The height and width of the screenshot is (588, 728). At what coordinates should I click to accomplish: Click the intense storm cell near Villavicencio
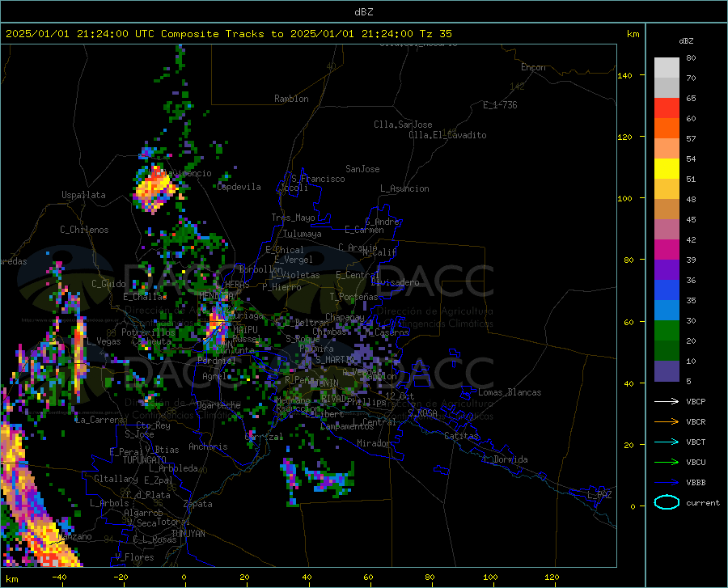154,188
